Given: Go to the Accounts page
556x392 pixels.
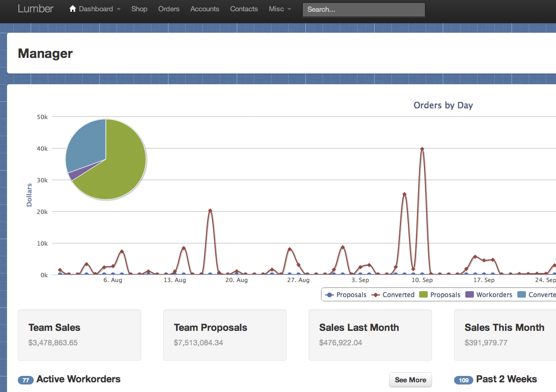Looking at the screenshot, I should [204, 9].
